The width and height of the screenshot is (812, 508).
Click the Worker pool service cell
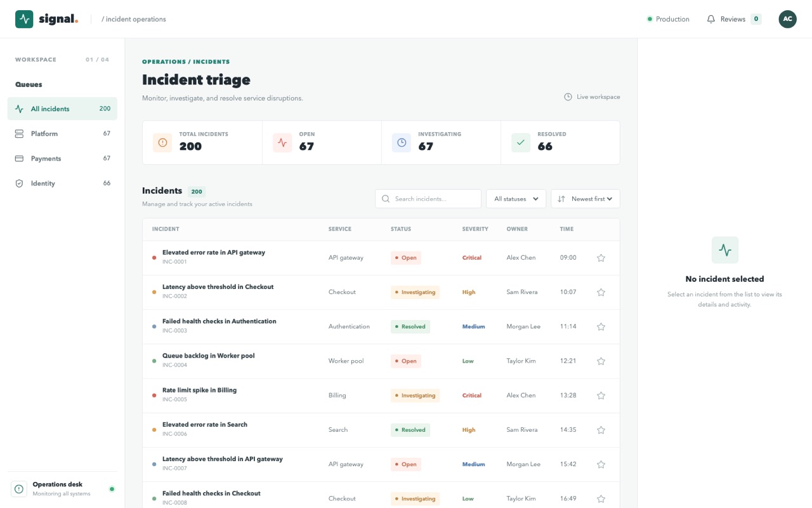[346, 361]
